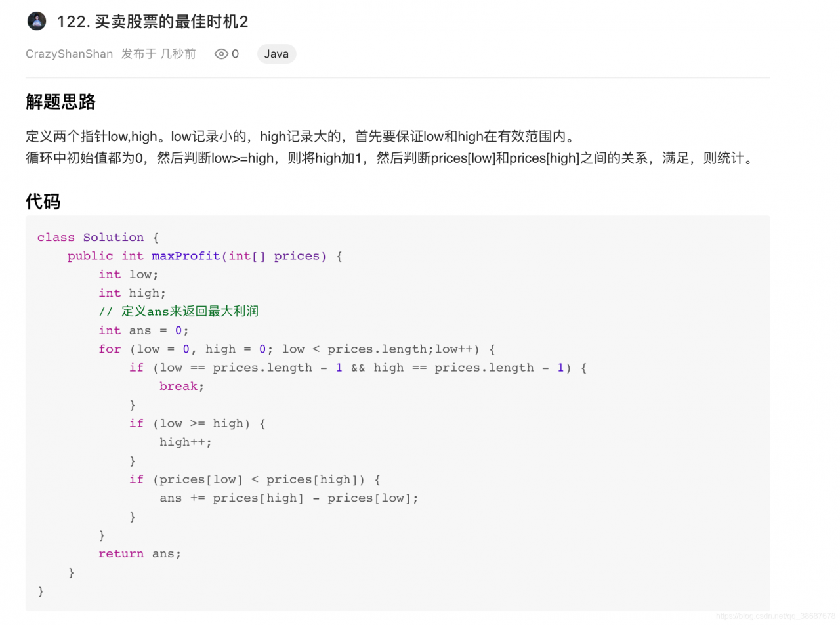Click the class Solution code line
The height and width of the screenshot is (625, 840).
point(98,238)
